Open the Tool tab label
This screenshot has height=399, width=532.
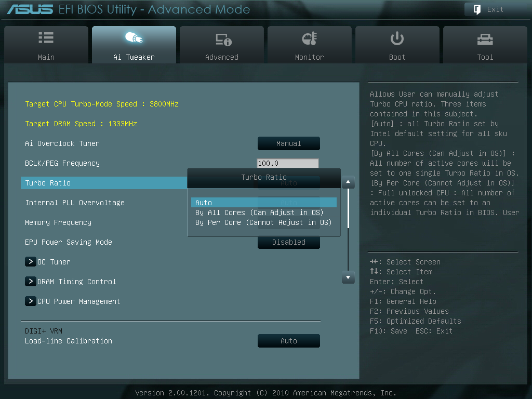[x=485, y=57]
